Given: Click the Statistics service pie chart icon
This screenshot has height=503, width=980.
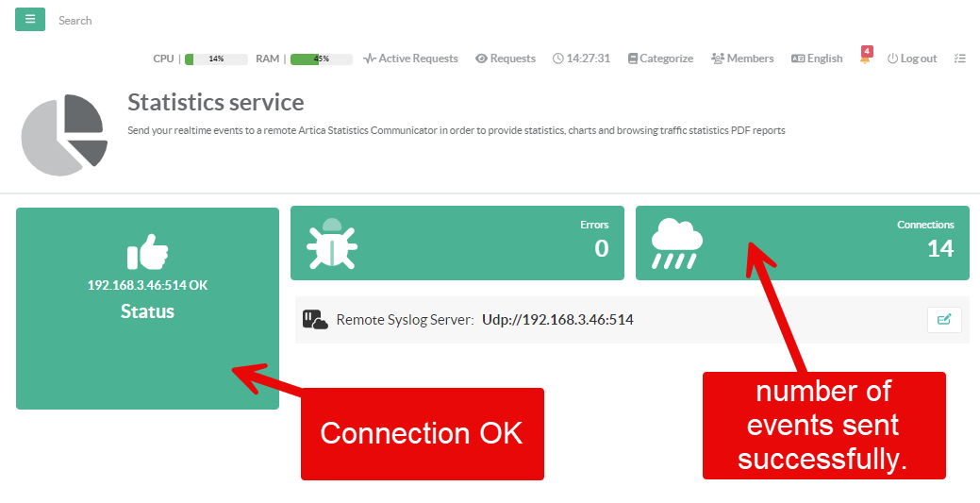Looking at the screenshot, I should click(x=62, y=135).
